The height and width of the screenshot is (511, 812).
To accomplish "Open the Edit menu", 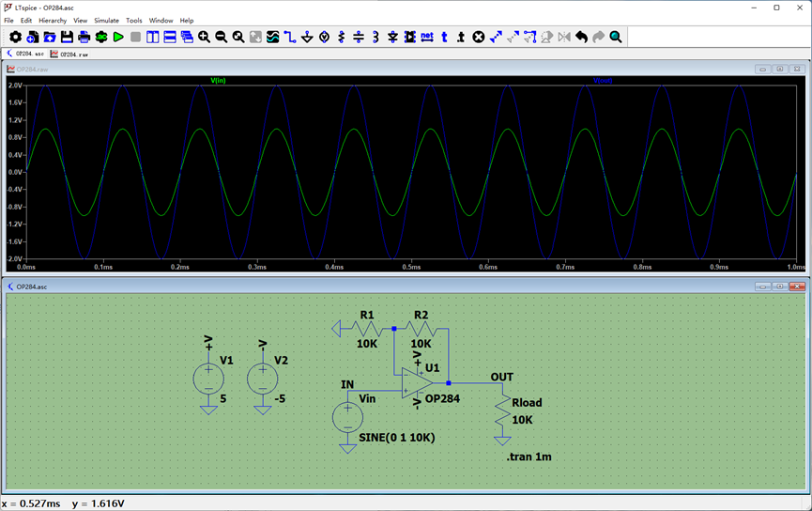I will [x=26, y=21].
